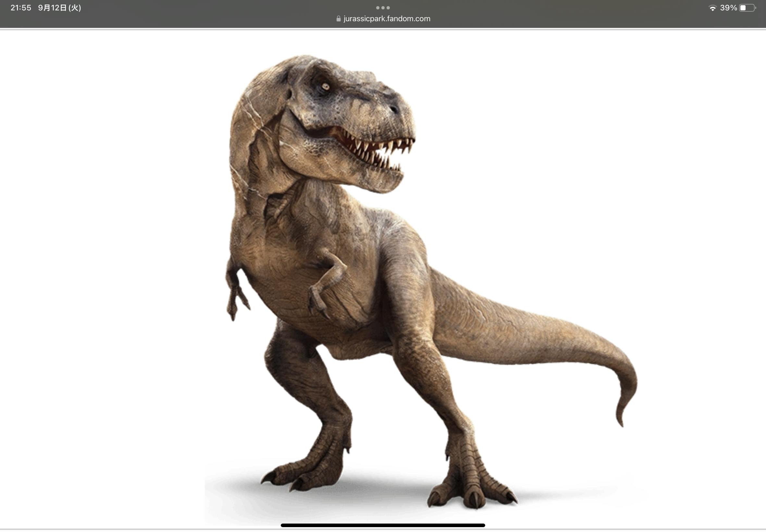Click the padlock icon beside the URL
This screenshot has height=532, width=766.
tap(338, 19)
